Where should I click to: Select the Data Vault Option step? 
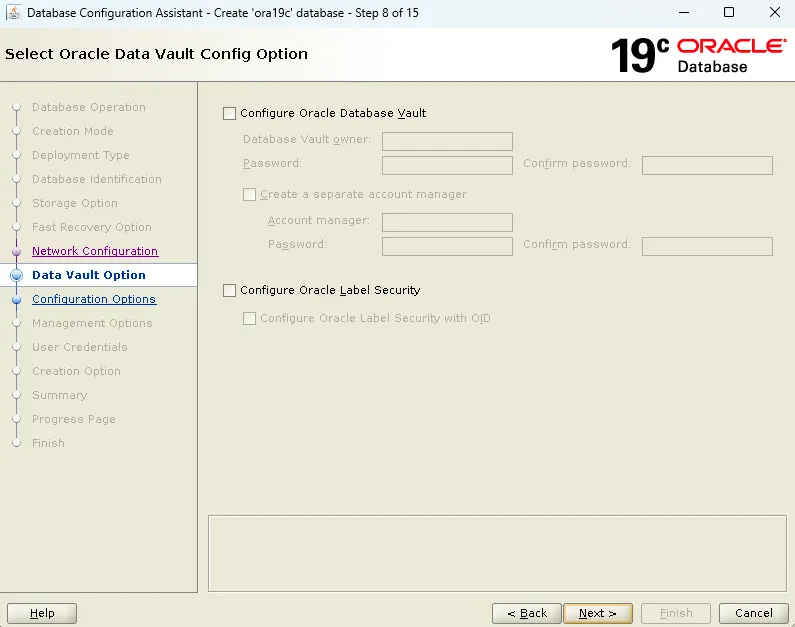89,275
